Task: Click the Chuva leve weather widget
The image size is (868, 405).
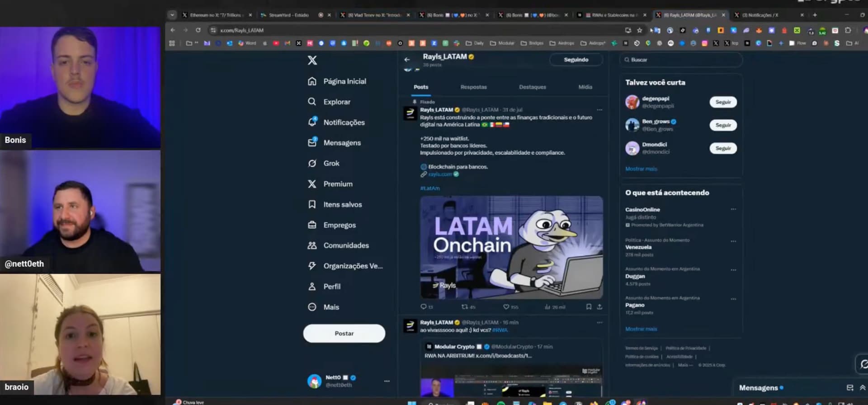Action: pyautogui.click(x=190, y=402)
